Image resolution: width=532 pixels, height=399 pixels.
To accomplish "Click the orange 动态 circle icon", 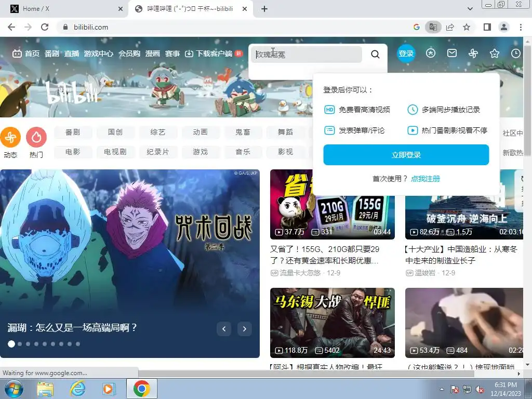I will click(10, 137).
